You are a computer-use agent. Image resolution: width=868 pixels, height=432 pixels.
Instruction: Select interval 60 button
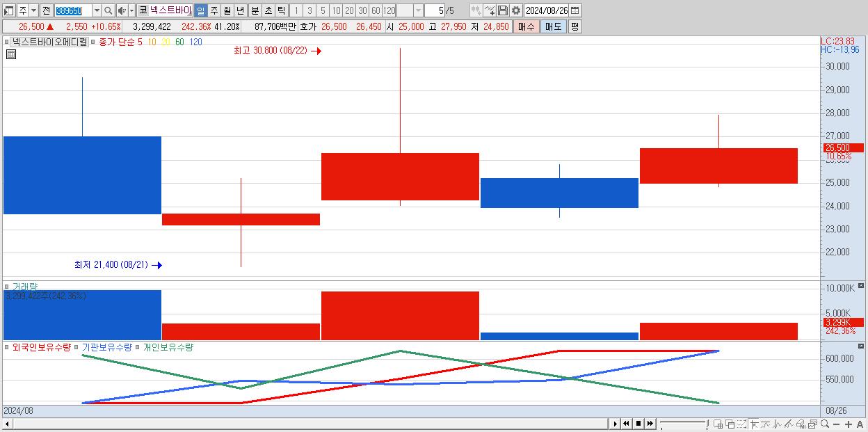point(376,10)
